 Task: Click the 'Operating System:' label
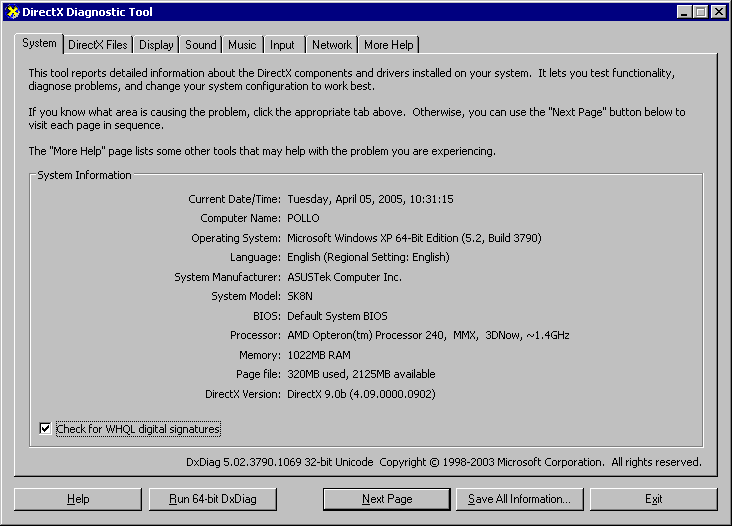click(236, 238)
